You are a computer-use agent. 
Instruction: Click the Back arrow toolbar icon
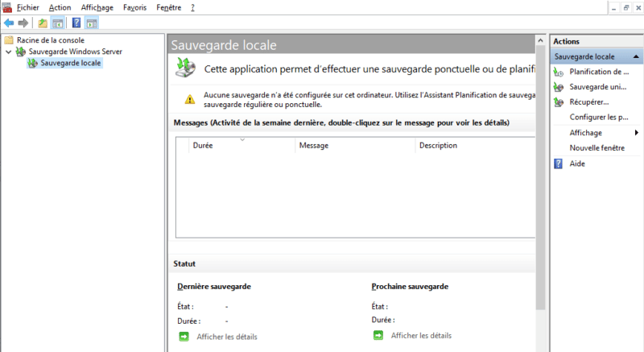(9, 23)
